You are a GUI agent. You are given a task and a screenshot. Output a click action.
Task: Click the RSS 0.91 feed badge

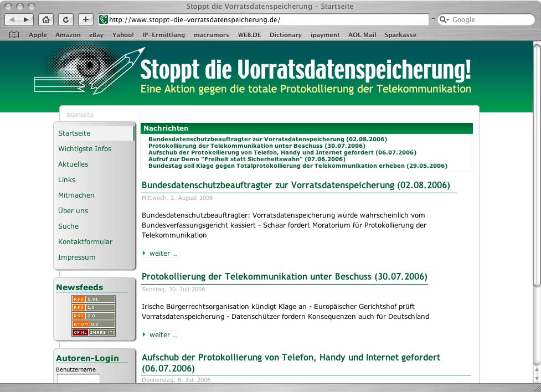click(94, 299)
